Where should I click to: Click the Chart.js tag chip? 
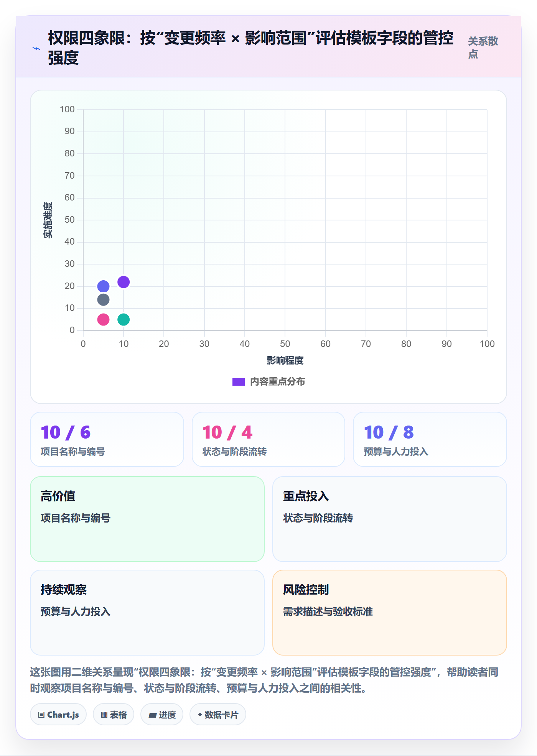(x=58, y=715)
